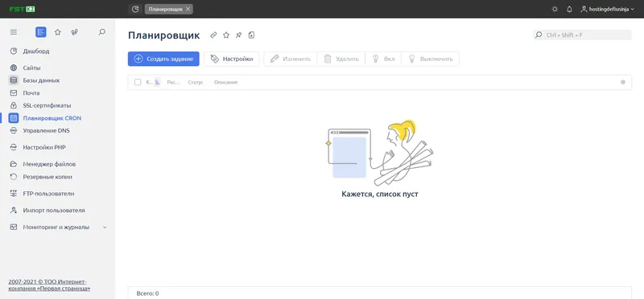Click the Планировщик CRON calendar icon
Screen dimensions: 644x299
tap(14, 118)
